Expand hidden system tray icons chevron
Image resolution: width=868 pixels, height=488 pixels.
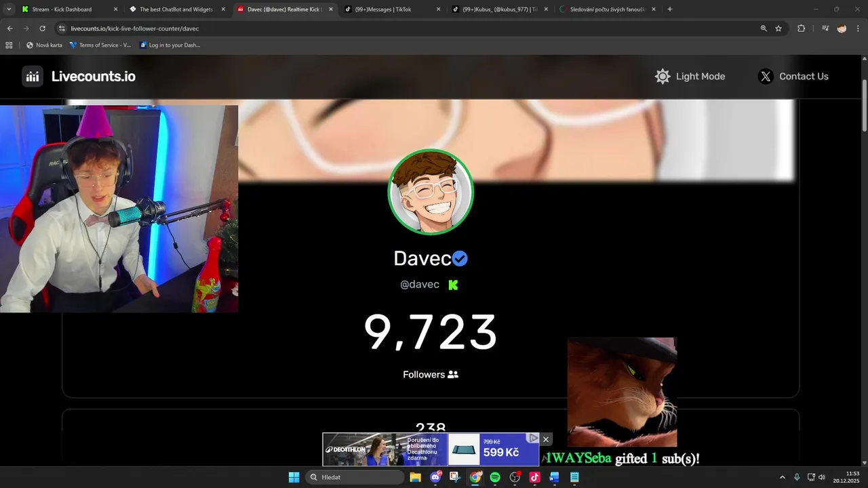[782, 477]
